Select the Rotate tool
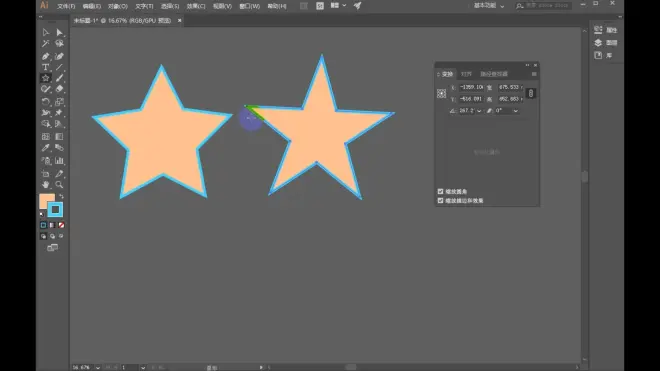660x371 pixels. [45, 101]
